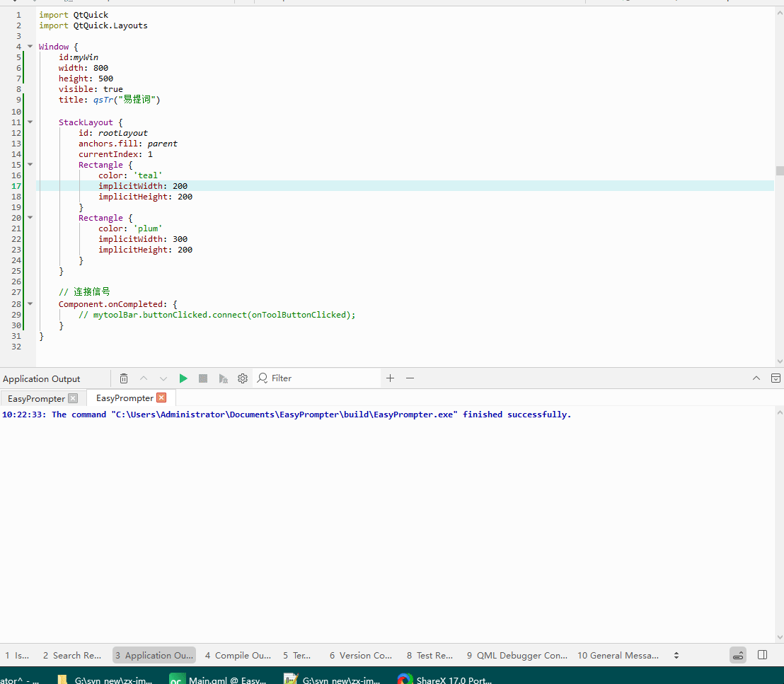Click the editor vertical scrollbar handle
The width and height of the screenshot is (784, 684).
pos(780,170)
